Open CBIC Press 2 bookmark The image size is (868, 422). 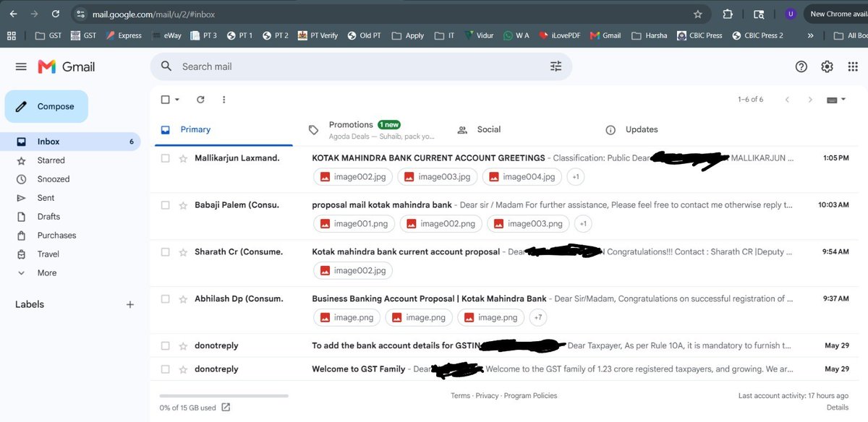[x=757, y=35]
